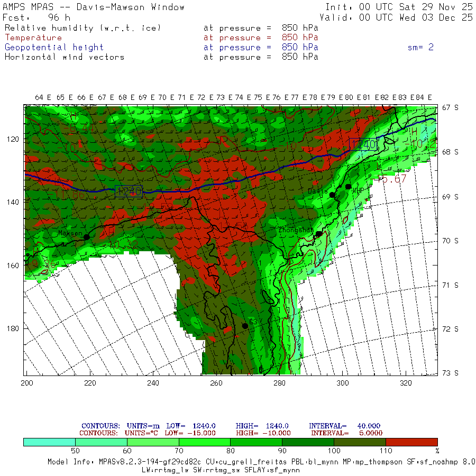Click the '73 S' latitude label

[x=450, y=373]
